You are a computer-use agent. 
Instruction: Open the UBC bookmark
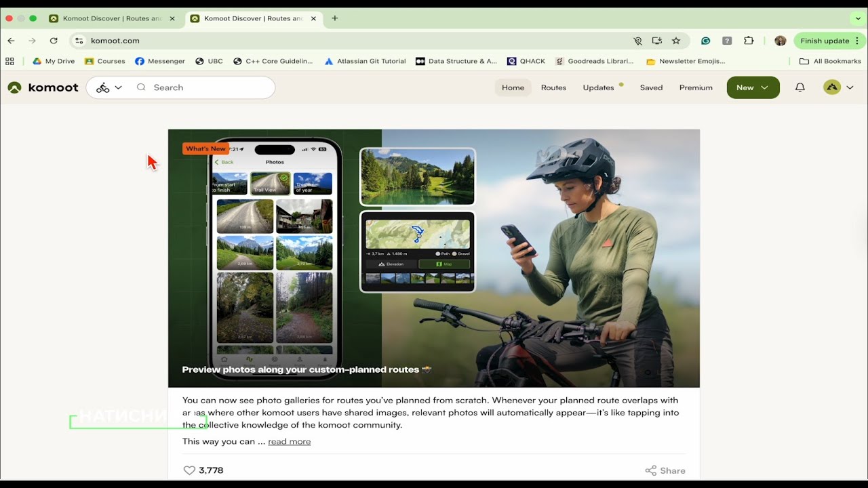click(209, 61)
